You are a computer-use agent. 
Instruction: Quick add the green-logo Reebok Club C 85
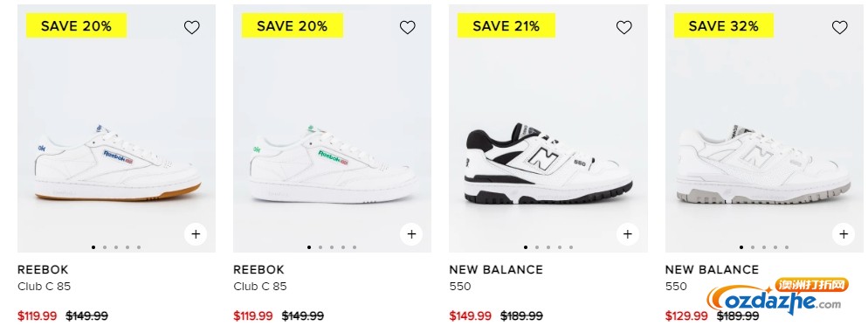pyautogui.click(x=411, y=234)
